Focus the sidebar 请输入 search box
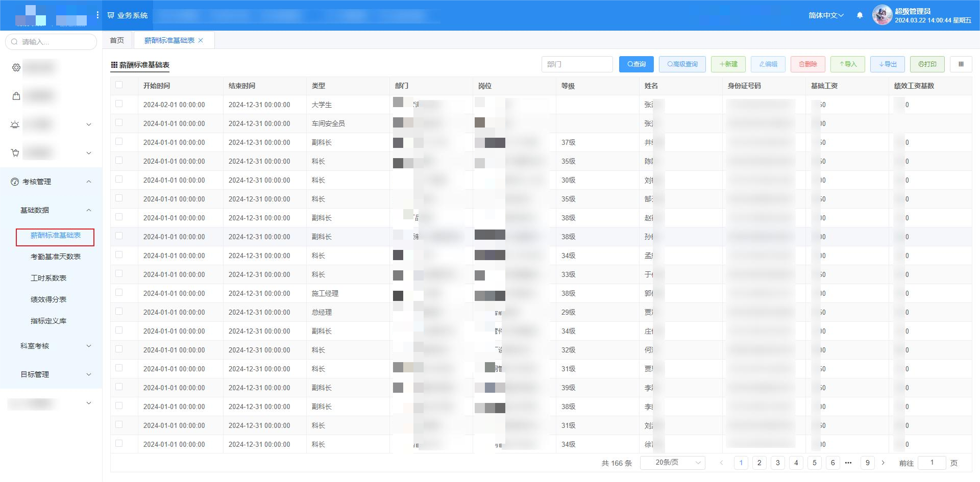This screenshot has height=482, width=980. click(x=51, y=42)
